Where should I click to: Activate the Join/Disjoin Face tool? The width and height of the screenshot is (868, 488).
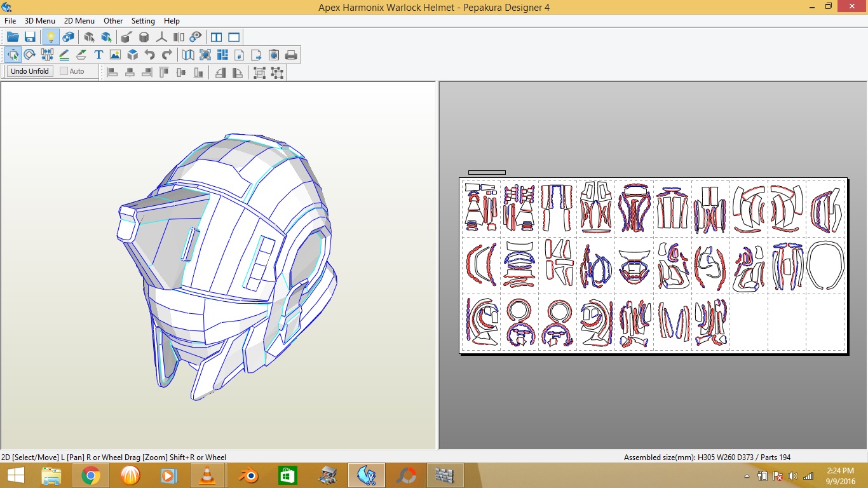click(47, 55)
